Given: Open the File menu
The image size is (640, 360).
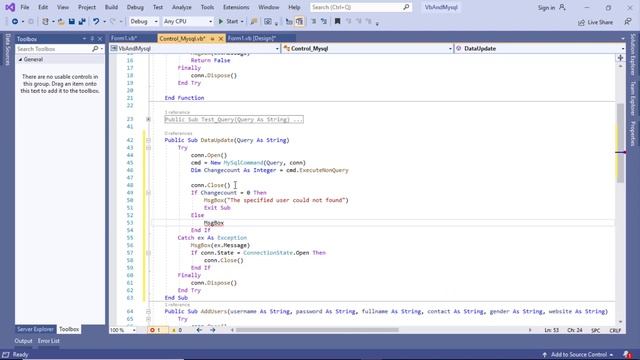Looking at the screenshot, I should point(24,7).
